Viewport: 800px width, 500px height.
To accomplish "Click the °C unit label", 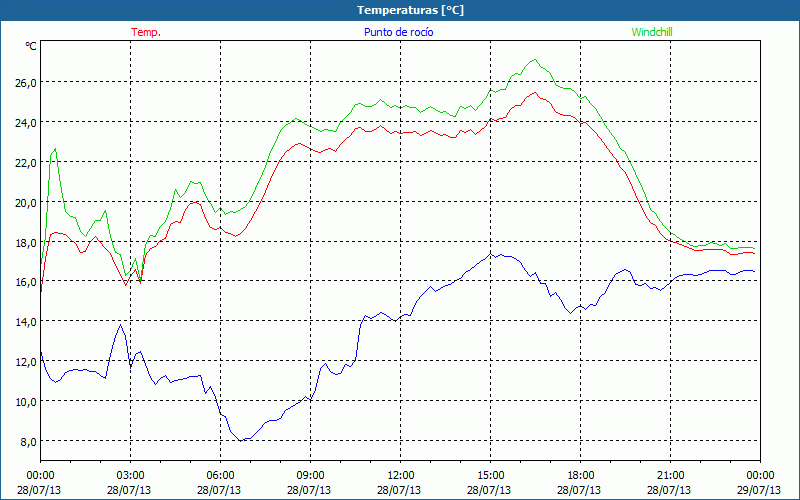I will point(31,46).
